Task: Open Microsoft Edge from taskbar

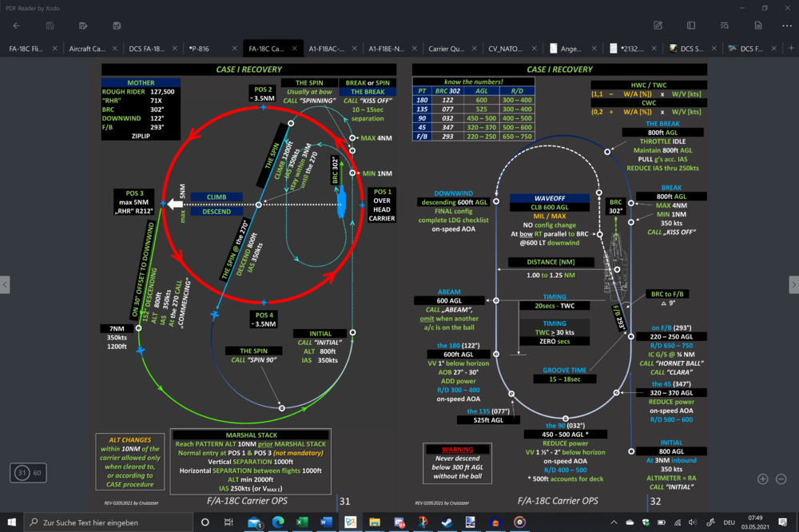Action: coord(278,522)
